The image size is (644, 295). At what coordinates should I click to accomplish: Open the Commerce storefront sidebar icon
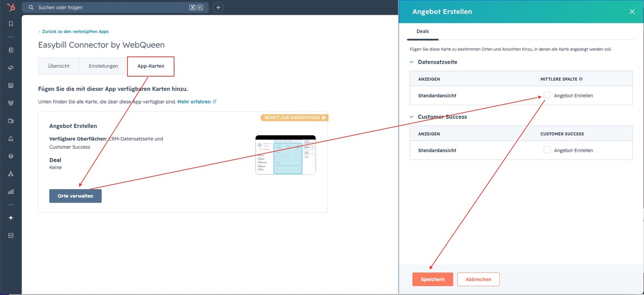coord(11,103)
